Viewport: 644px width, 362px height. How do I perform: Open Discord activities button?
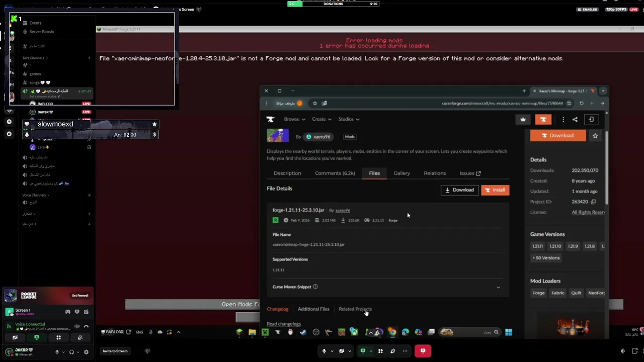(x=58, y=337)
